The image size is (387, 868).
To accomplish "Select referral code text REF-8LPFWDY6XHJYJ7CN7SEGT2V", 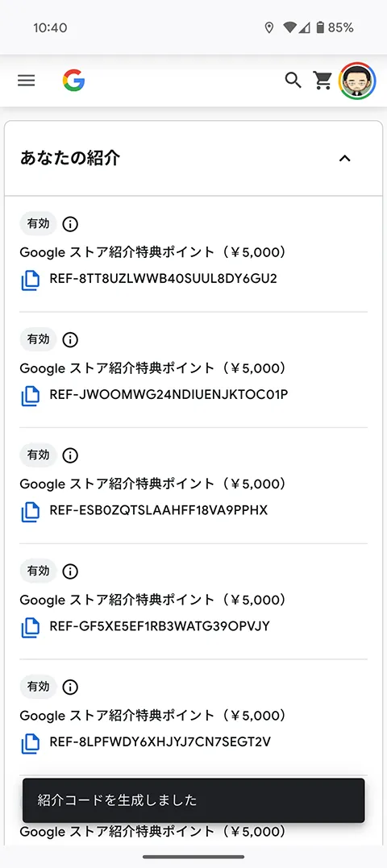I will [x=160, y=741].
